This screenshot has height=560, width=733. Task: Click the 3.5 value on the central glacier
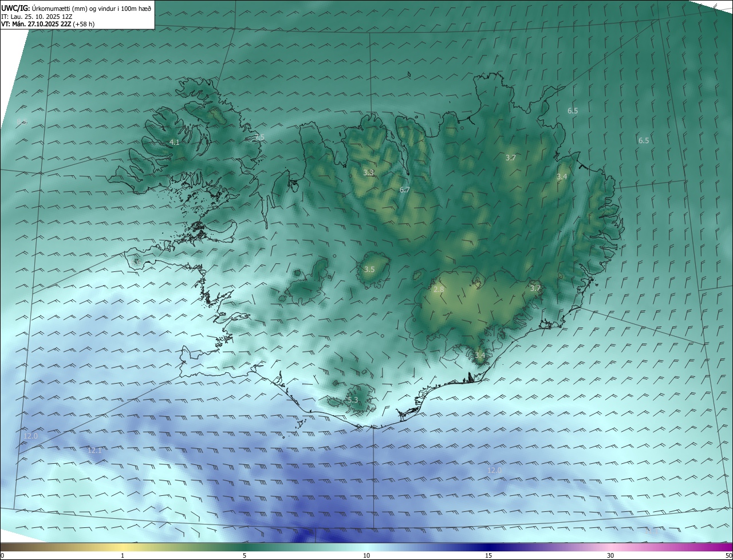click(x=369, y=269)
